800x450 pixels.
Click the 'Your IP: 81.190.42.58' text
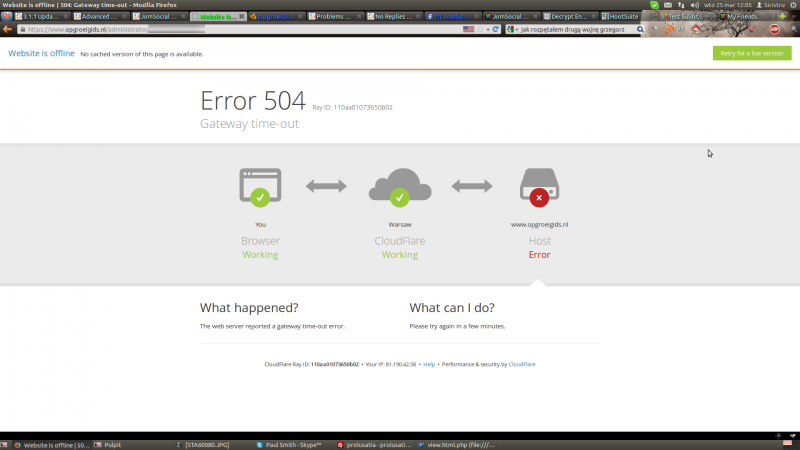[x=391, y=364]
